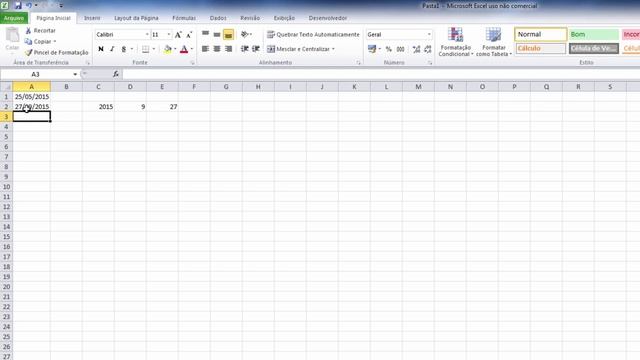Click the Copiar icon
This screenshot has height=360, width=640.
28,42
